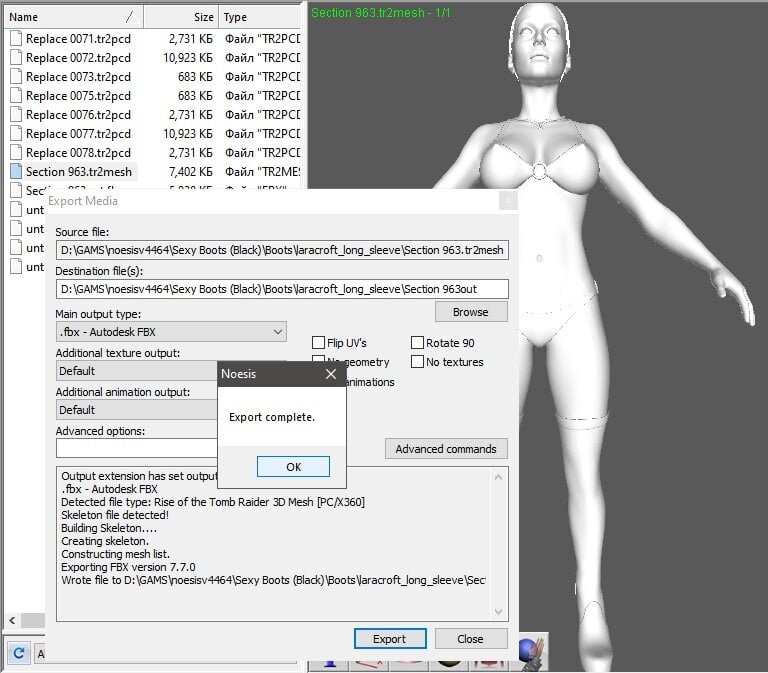
Task: Click the blue sphere and hand toolbar icon
Action: pyautogui.click(x=532, y=652)
